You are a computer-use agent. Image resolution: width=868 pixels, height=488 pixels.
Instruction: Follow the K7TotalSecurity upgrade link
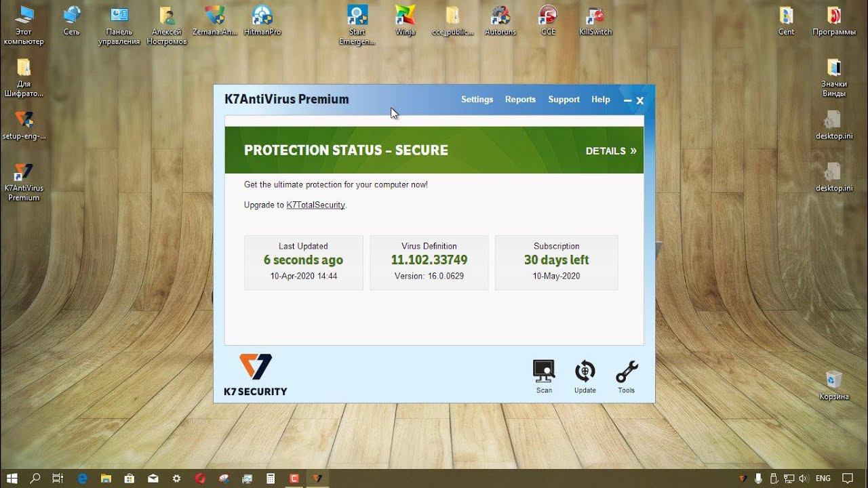coord(315,205)
